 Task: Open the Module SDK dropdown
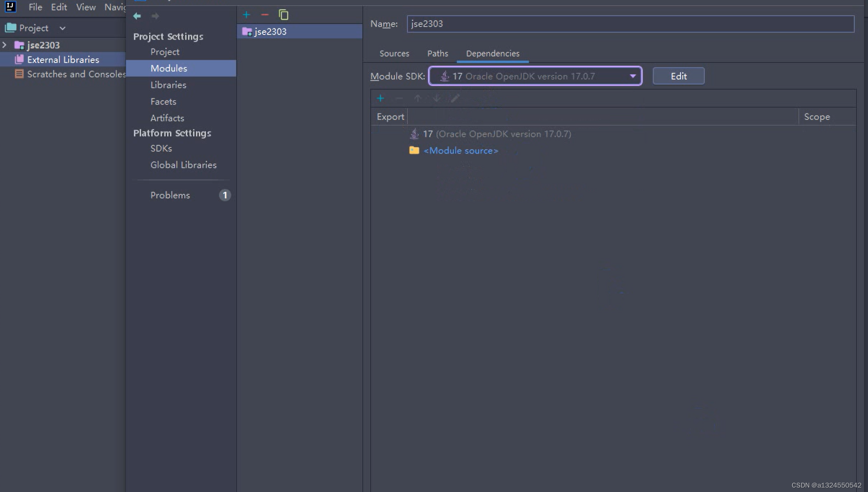pyautogui.click(x=632, y=76)
